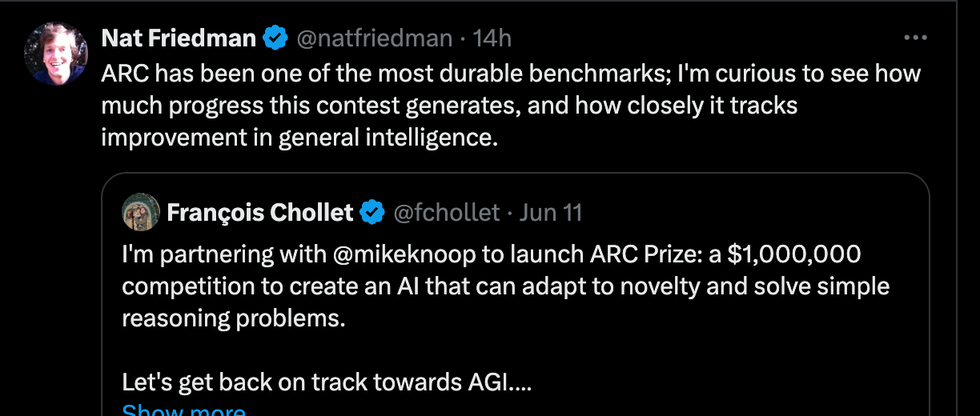980x416 pixels.
Task: Click the quoted text about ARC Prize competition
Action: 504,286
